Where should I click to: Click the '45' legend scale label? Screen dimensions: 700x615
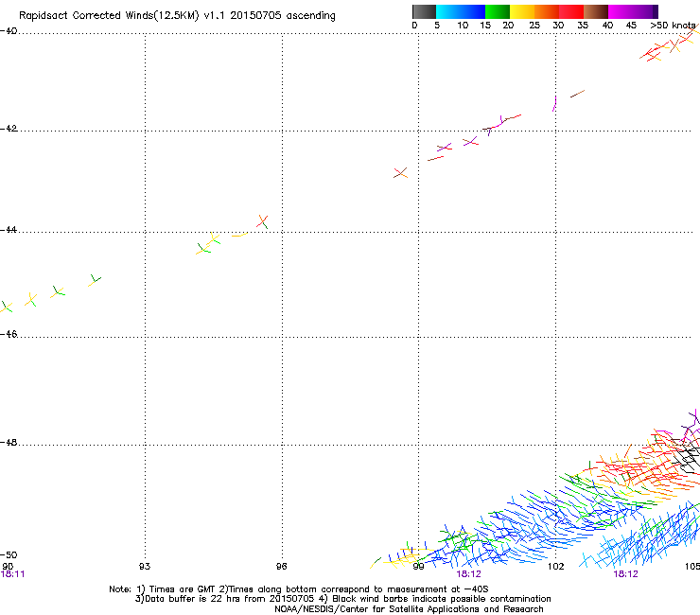tap(631, 26)
